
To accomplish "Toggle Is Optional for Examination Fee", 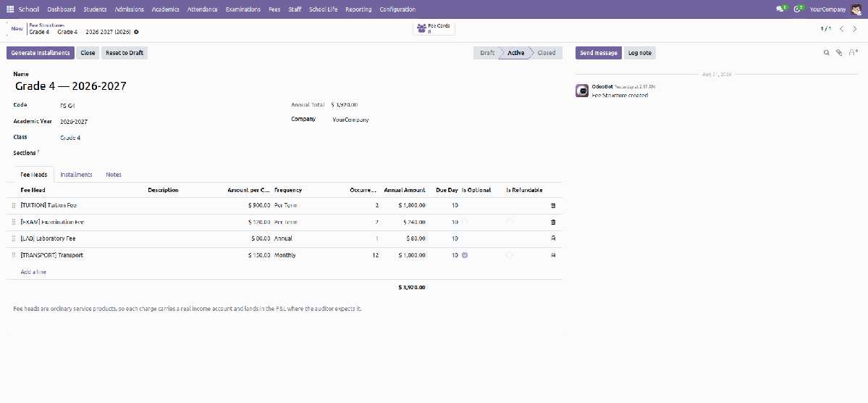I will 465,222.
